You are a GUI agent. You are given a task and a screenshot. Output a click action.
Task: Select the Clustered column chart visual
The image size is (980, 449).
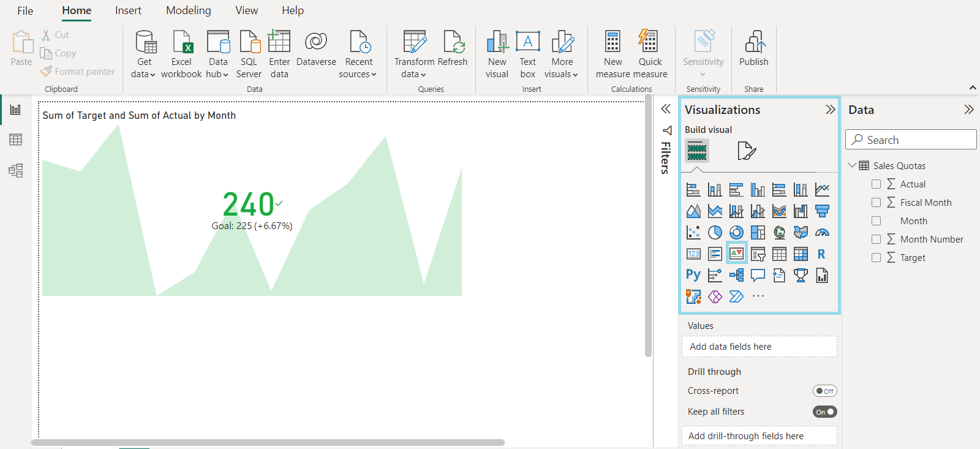(x=758, y=190)
